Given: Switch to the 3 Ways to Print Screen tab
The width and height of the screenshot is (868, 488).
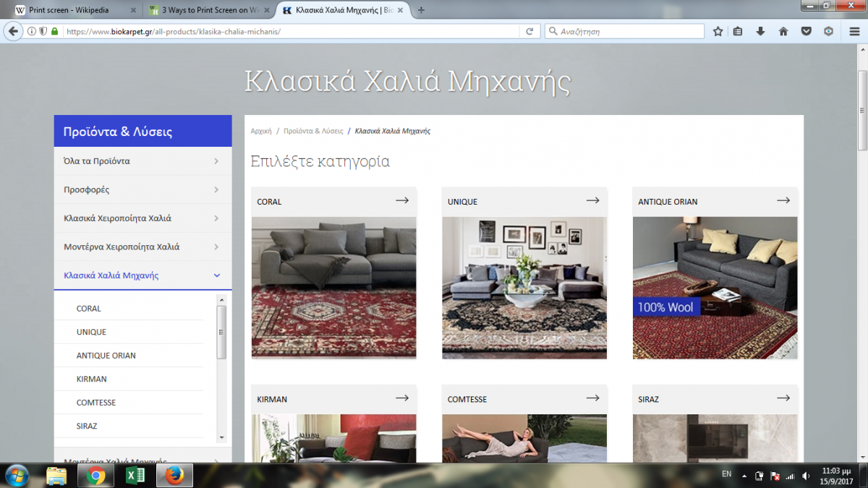Looking at the screenshot, I should 209,10.
